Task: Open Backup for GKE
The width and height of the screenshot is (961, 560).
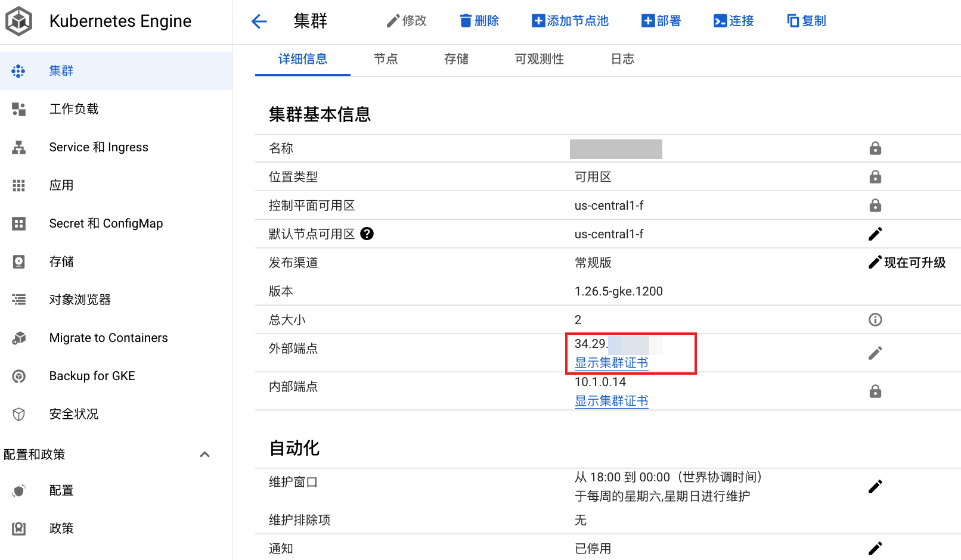Action: [x=92, y=375]
